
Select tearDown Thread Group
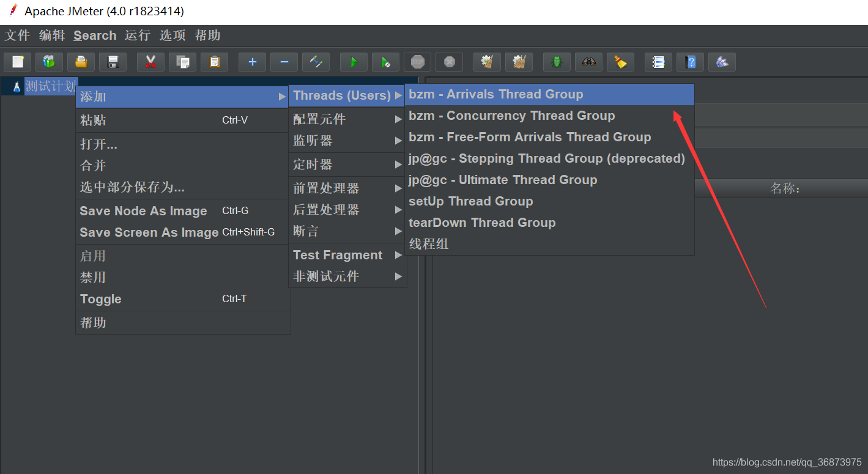pos(549,223)
